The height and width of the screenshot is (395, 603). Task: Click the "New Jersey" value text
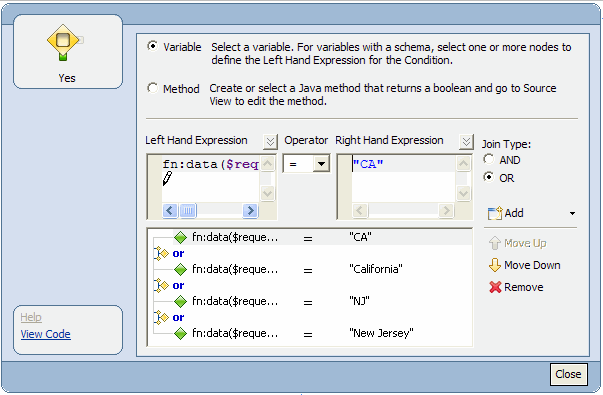click(381, 333)
